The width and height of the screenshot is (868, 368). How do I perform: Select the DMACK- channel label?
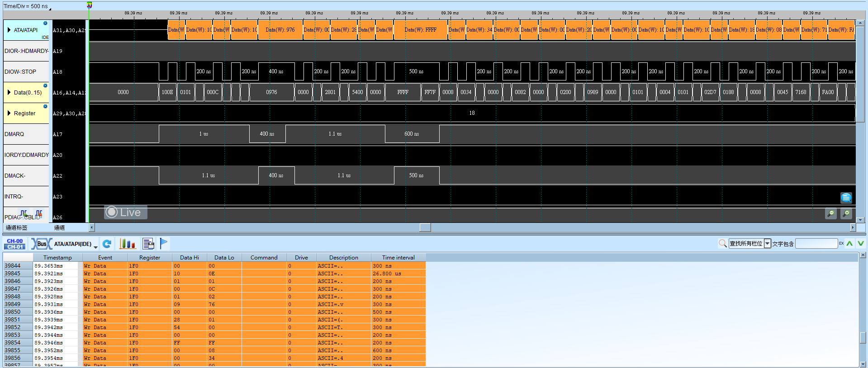pyautogui.click(x=26, y=175)
